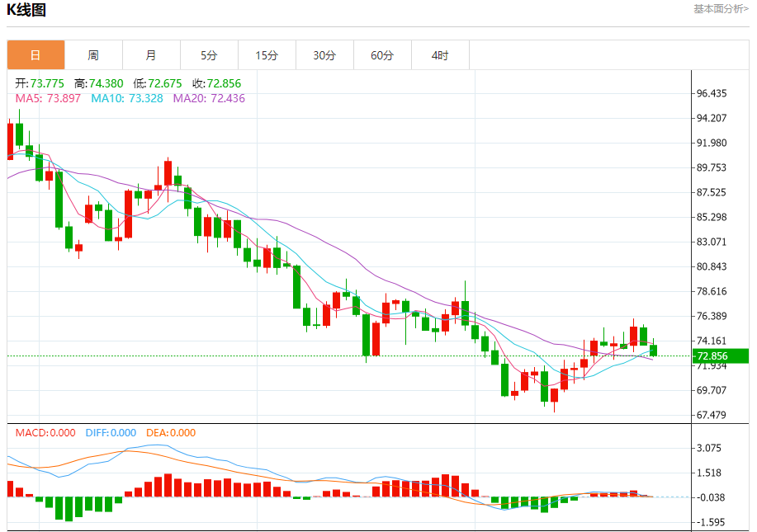Screen dimensions: 757x532
Task: Switch to the 周 weekly tab
Action: pos(93,55)
